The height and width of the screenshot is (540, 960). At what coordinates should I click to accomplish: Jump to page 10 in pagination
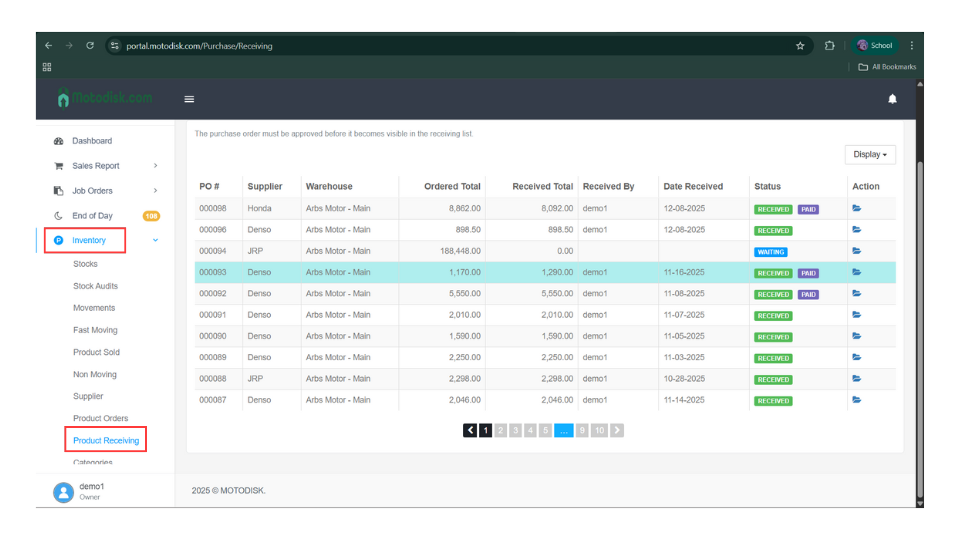(x=599, y=430)
